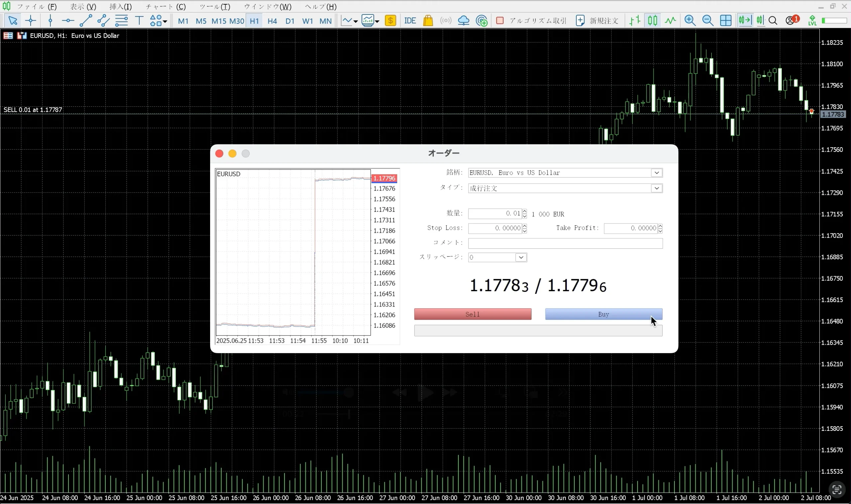
Task: Switch chart to M15 timeframe
Action: [219, 21]
